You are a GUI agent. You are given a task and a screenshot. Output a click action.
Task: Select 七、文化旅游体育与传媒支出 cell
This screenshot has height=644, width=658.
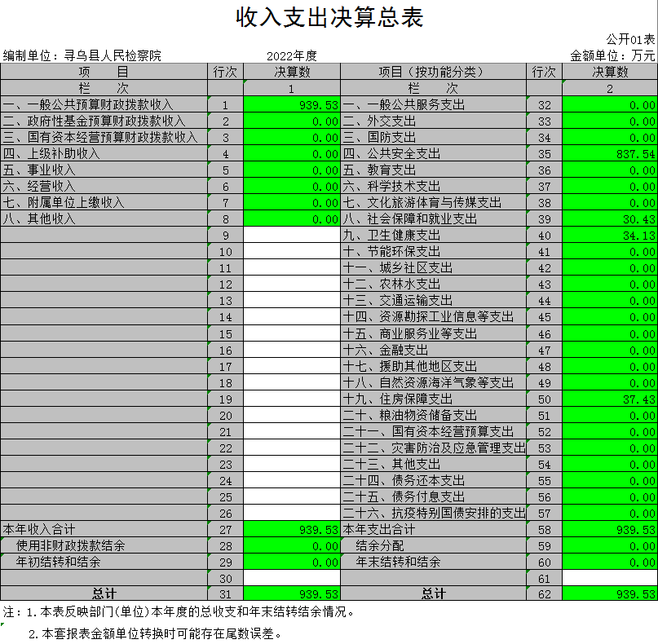(x=434, y=203)
